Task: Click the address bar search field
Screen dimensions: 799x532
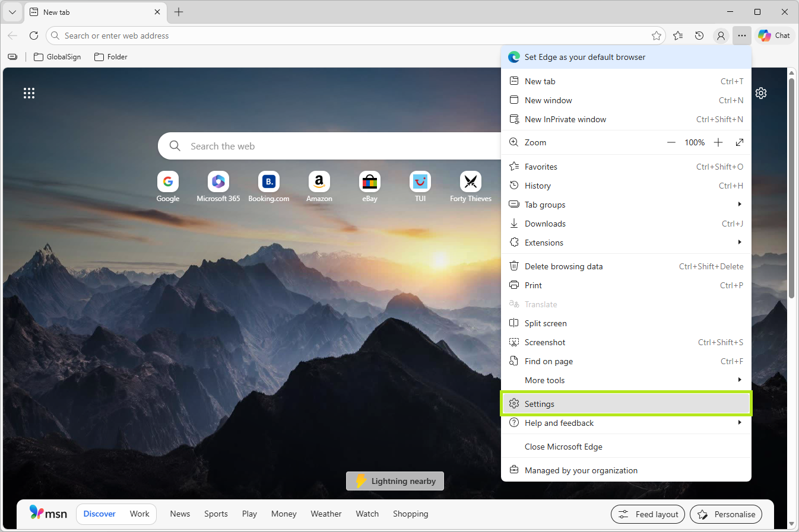Action: [x=356, y=36]
